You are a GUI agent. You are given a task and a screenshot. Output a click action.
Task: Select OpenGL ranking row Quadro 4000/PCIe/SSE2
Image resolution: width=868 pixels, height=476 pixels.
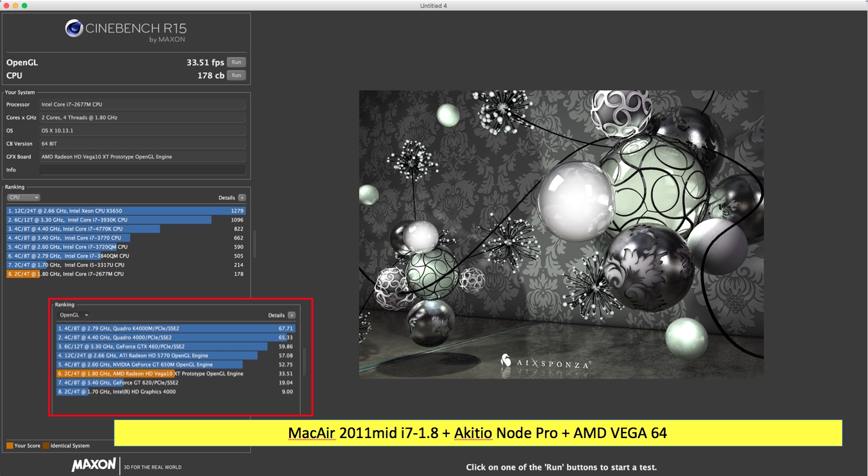tap(176, 338)
